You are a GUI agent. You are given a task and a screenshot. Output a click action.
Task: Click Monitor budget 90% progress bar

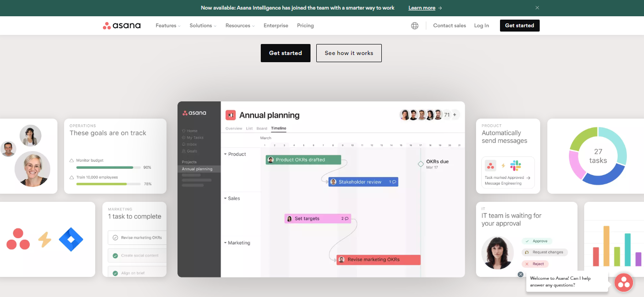(x=109, y=168)
